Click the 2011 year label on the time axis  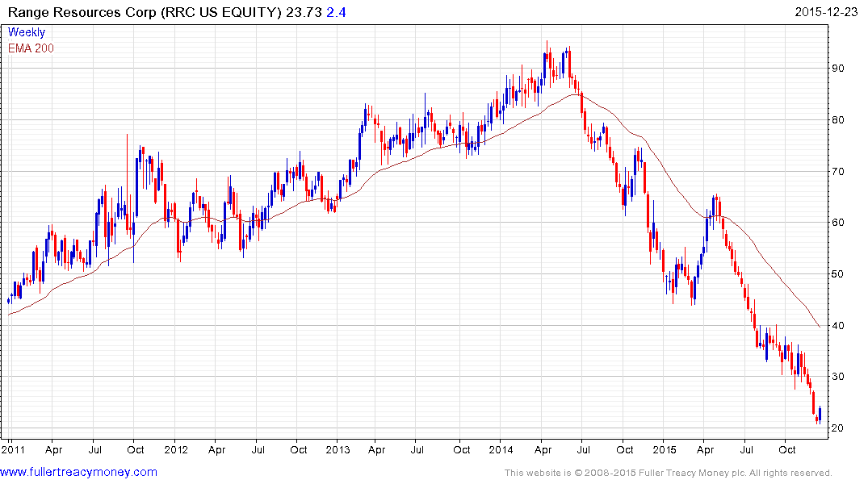click(14, 449)
